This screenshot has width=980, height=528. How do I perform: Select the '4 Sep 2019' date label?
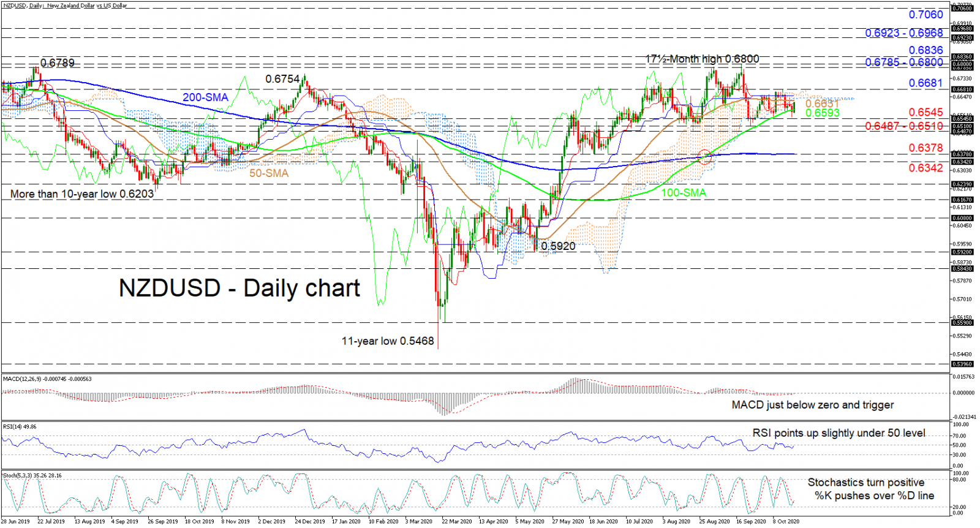pyautogui.click(x=125, y=522)
